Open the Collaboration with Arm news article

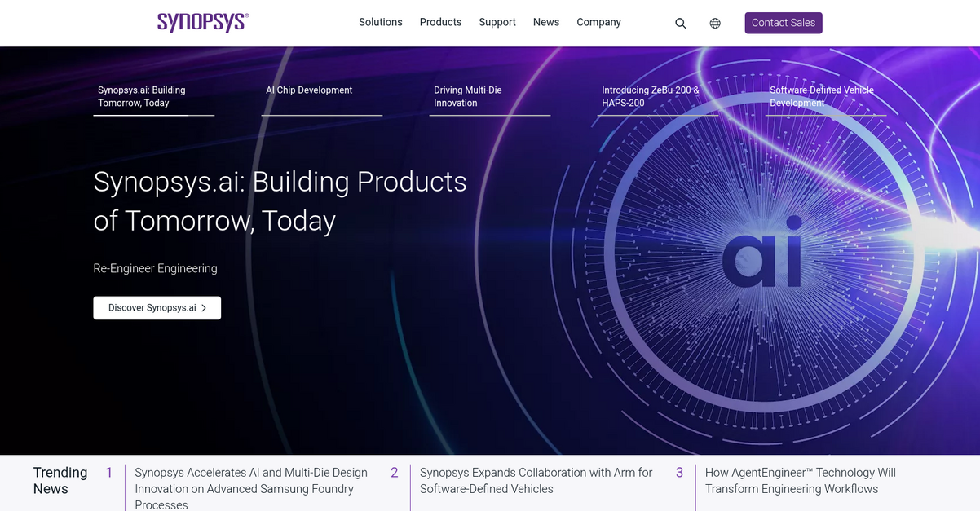click(x=536, y=481)
